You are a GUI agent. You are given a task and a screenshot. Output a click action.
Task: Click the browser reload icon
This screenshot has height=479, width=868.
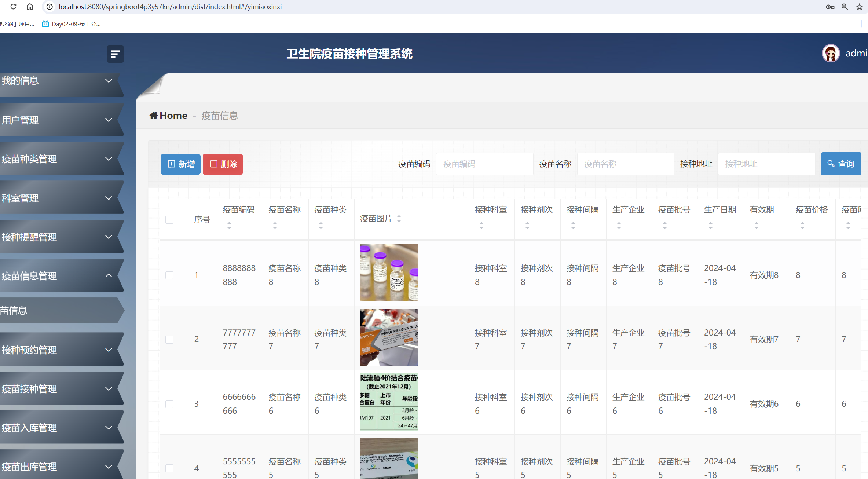point(13,7)
